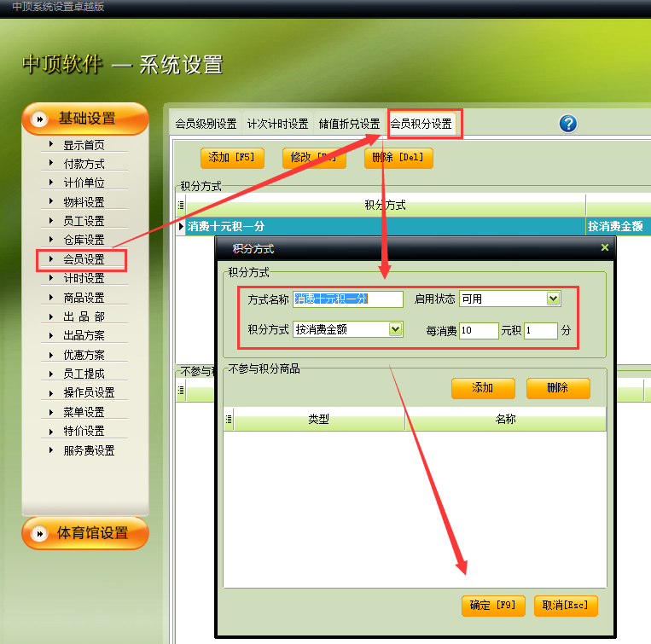The height and width of the screenshot is (644, 651).
Task: Open 服务费设置 in sidebar
Action: (89, 450)
